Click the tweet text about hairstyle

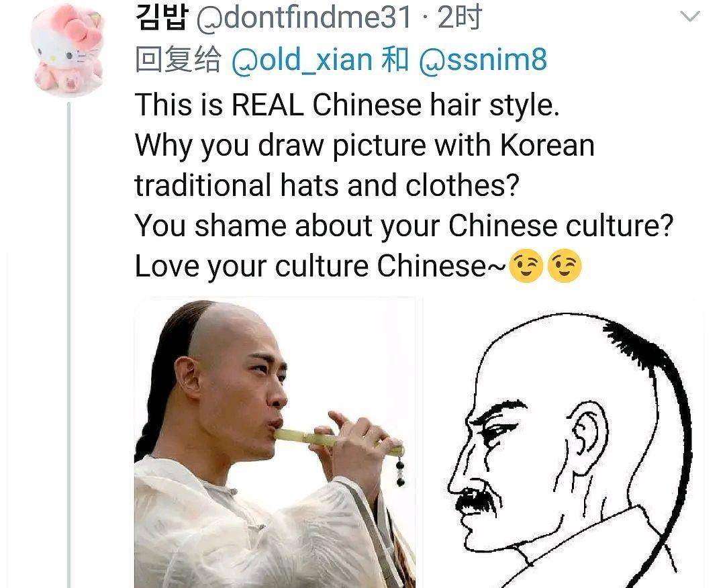[404, 185]
